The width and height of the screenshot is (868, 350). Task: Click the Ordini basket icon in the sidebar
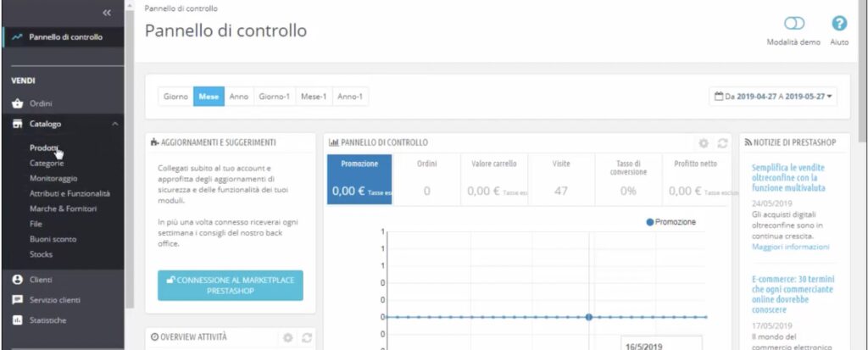coord(17,103)
